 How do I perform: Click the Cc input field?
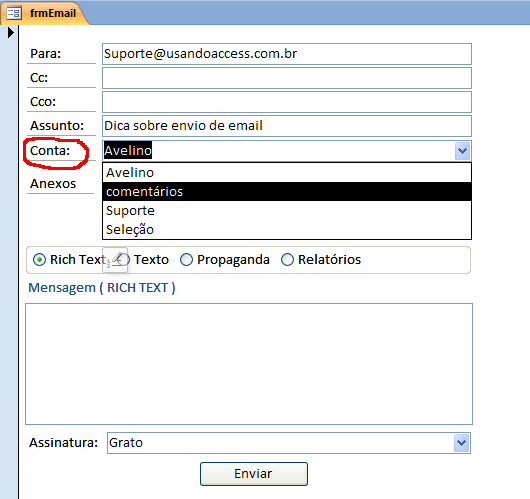coord(287,78)
